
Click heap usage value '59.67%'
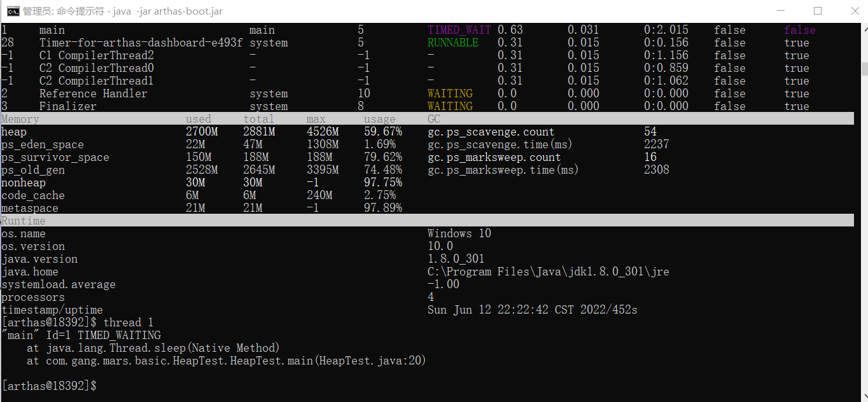(383, 132)
